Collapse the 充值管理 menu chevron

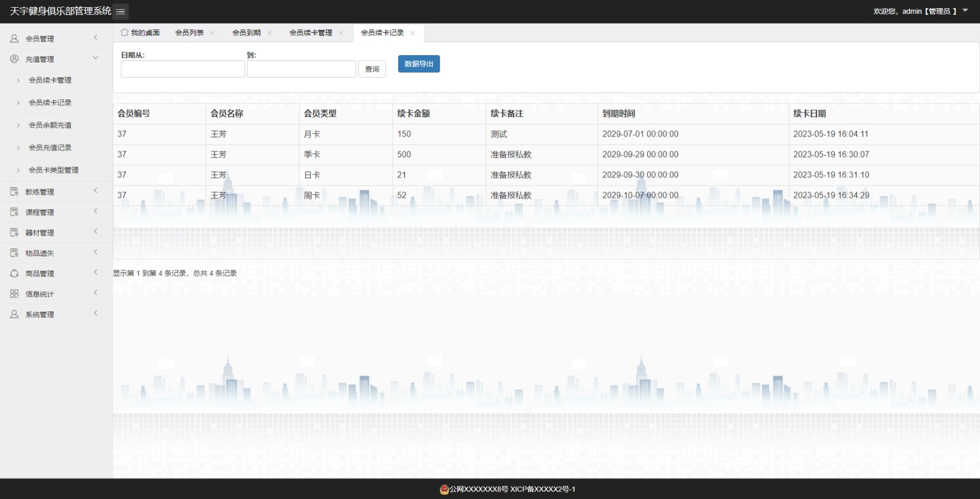point(96,58)
